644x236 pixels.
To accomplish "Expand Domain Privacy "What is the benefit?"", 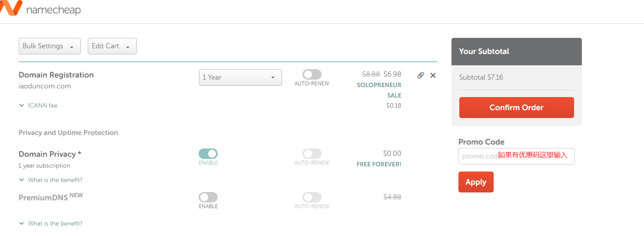I will pyautogui.click(x=22, y=180).
